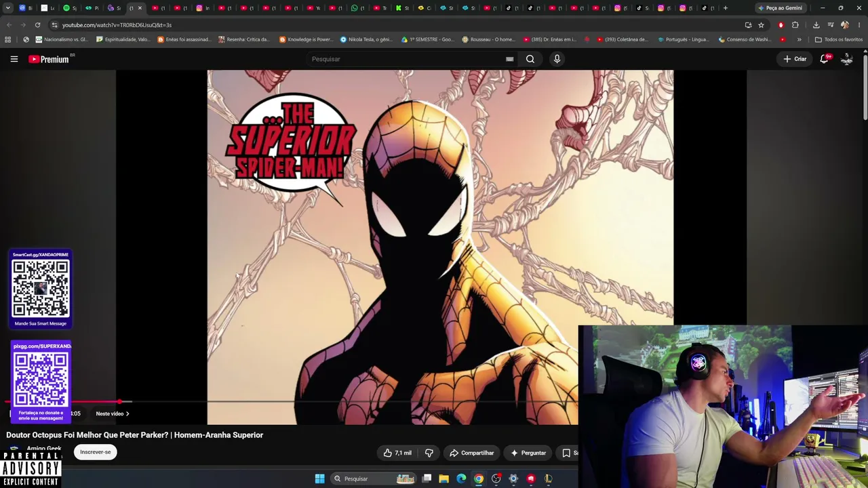Click the Windows taskbar Pesquisar box

(372, 479)
